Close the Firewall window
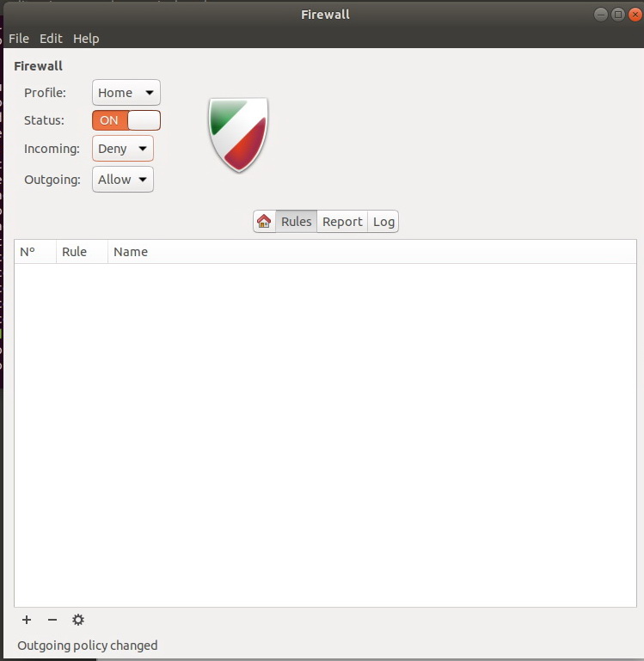Image resolution: width=644 pixels, height=661 pixels. pyautogui.click(x=635, y=15)
